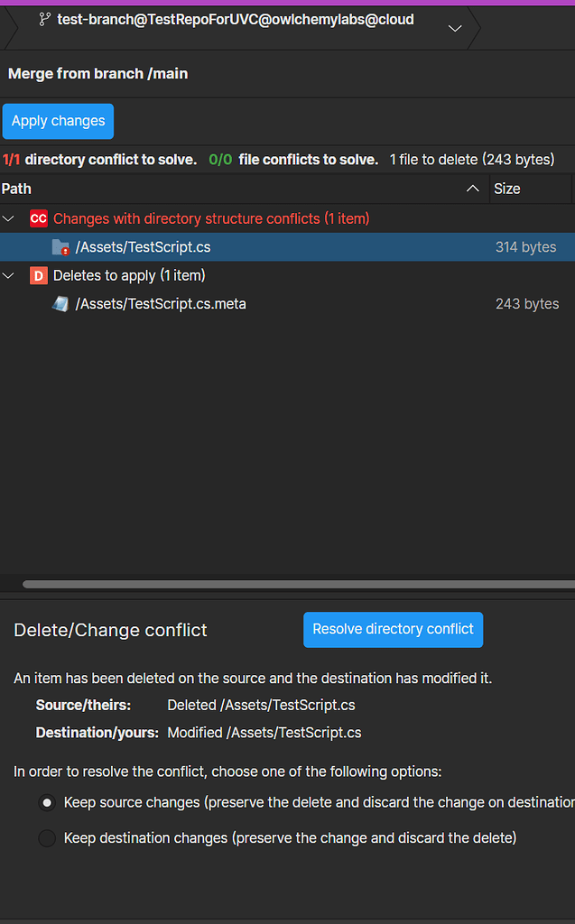Click the red CC conflict icon

point(39,218)
